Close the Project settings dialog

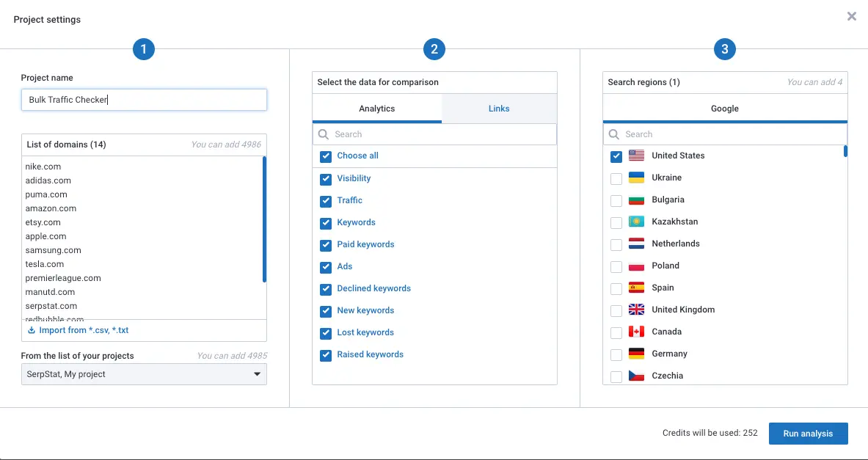[x=851, y=16]
